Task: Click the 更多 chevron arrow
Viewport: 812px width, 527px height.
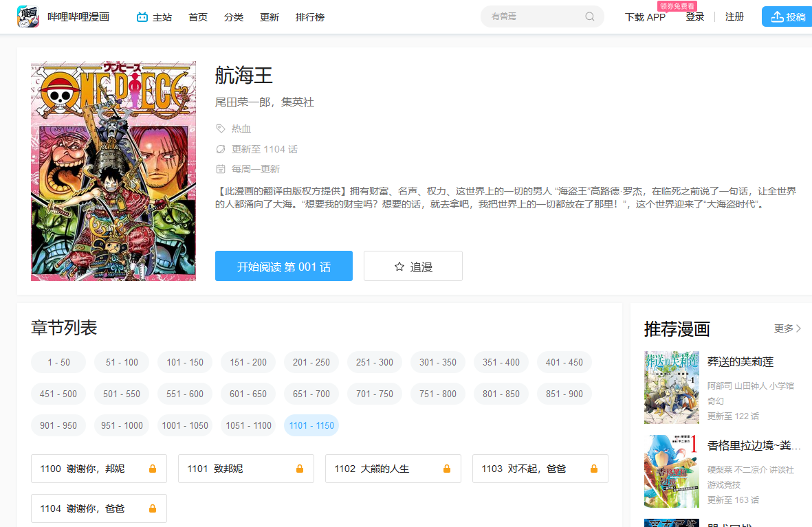Action: [x=798, y=328]
